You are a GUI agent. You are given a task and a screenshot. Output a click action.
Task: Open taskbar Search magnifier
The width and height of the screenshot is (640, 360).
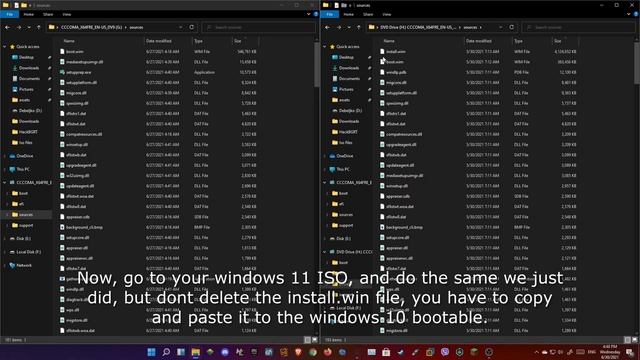tap(166, 352)
